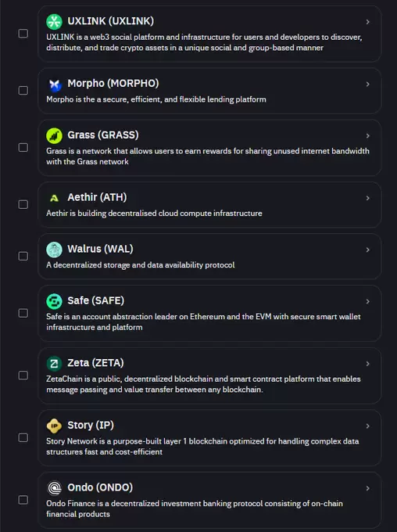The width and height of the screenshot is (397, 532).
Task: Enable the checkbox next to Ondo
Action: pyautogui.click(x=23, y=500)
